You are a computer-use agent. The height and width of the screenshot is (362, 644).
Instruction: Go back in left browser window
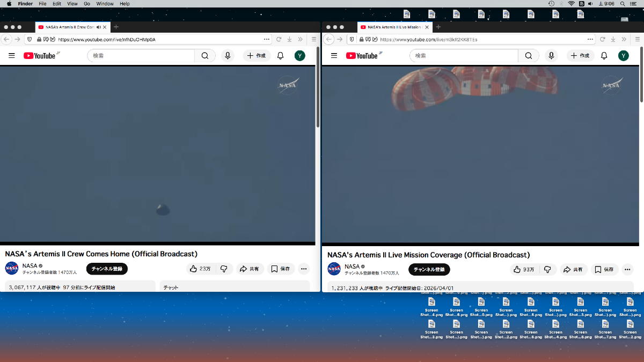(x=7, y=39)
